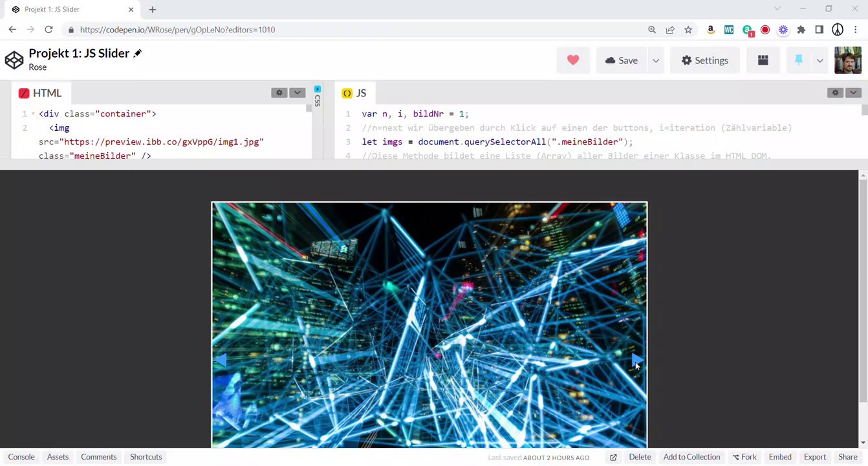This screenshot has height=466, width=868.
Task: Click the CodePen logo icon
Action: 14,60
